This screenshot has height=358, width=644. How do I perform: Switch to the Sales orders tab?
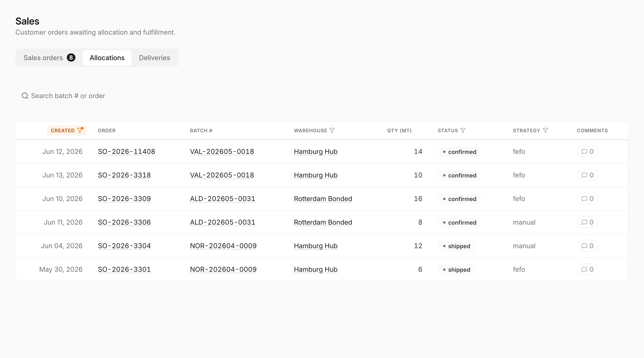point(49,58)
